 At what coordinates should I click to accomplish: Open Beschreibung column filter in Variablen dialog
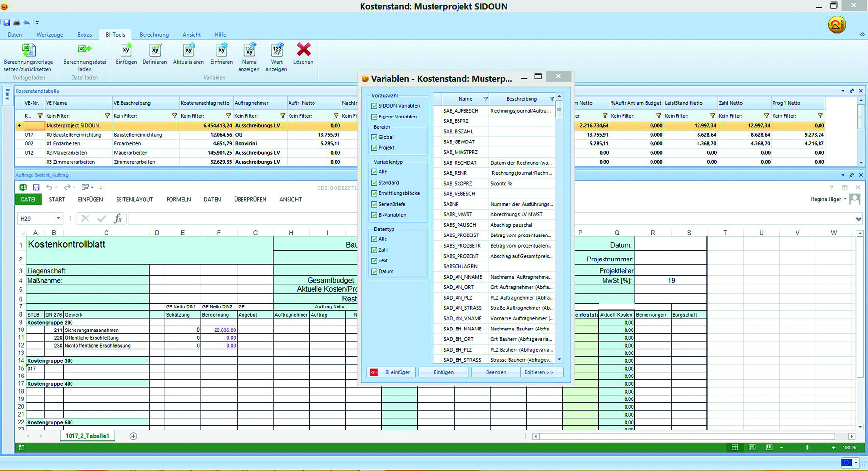tap(552, 99)
